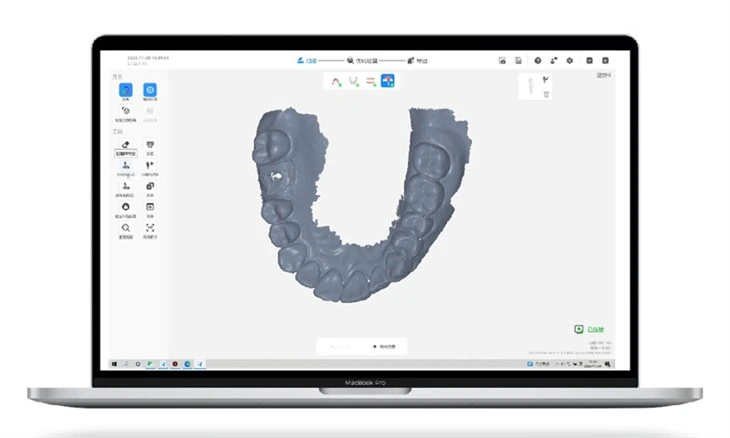This screenshot has height=438, width=730.
Task: Select the bite scan icon with two lines
Action: click(x=371, y=81)
